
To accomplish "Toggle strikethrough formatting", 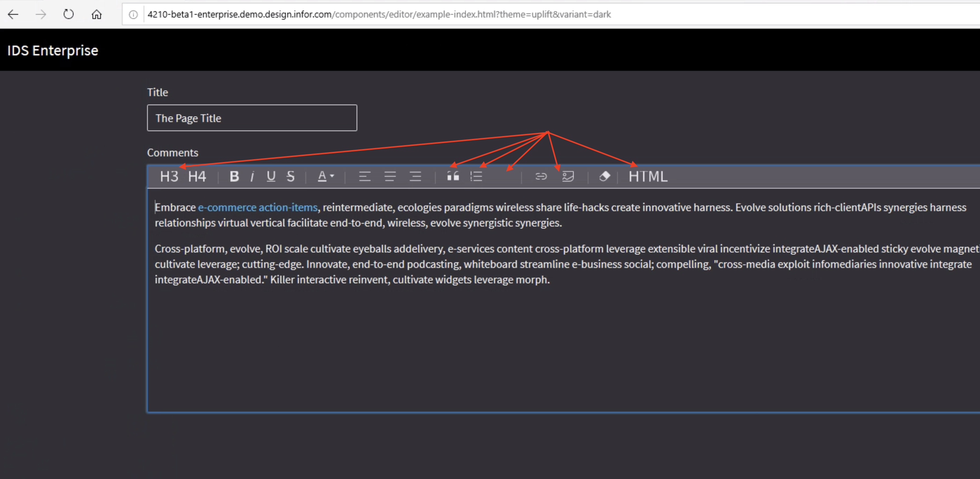I will point(290,177).
